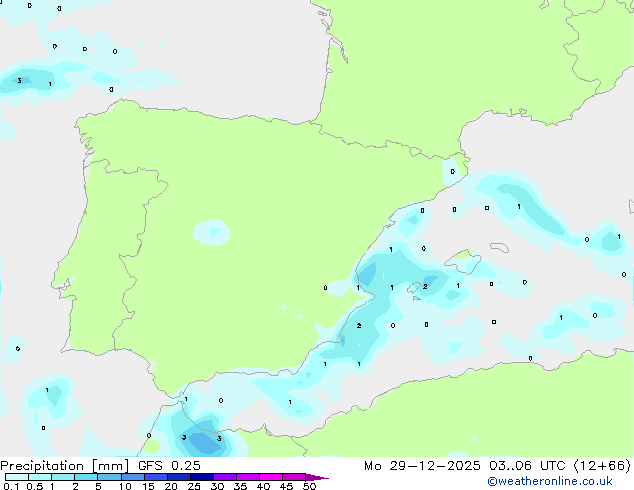
Task: Click the 'Precipitation [mm]' title text
Action: [65, 466]
